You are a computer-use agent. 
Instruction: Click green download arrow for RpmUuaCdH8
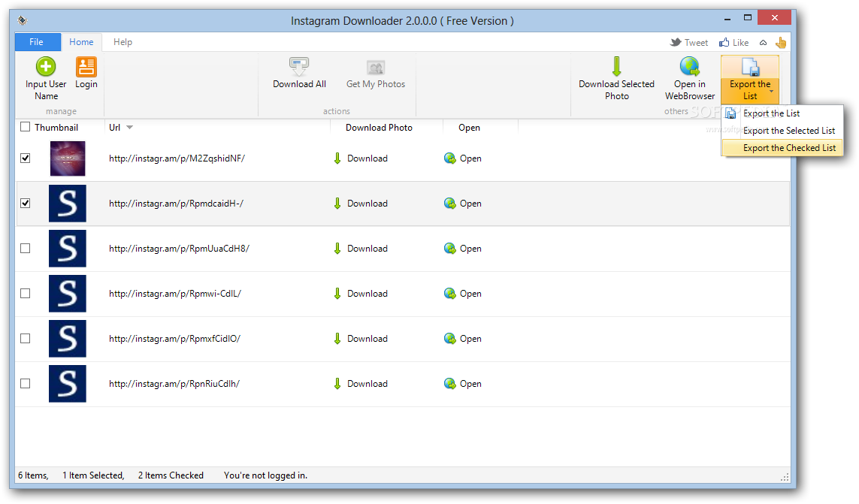pos(337,248)
